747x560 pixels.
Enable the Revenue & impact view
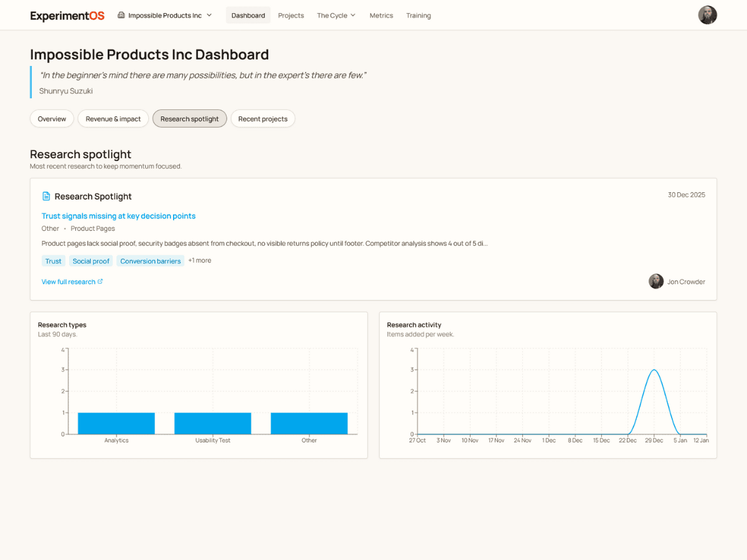pyautogui.click(x=113, y=118)
